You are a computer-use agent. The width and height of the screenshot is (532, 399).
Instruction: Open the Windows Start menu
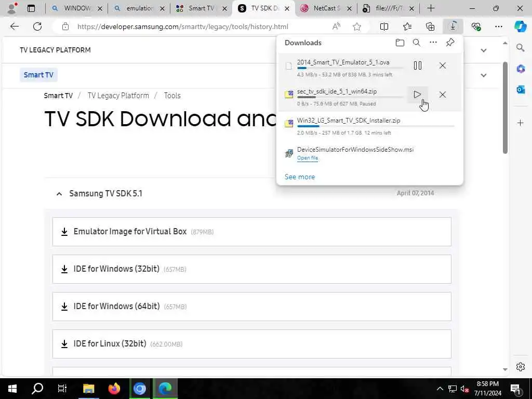tap(12, 388)
